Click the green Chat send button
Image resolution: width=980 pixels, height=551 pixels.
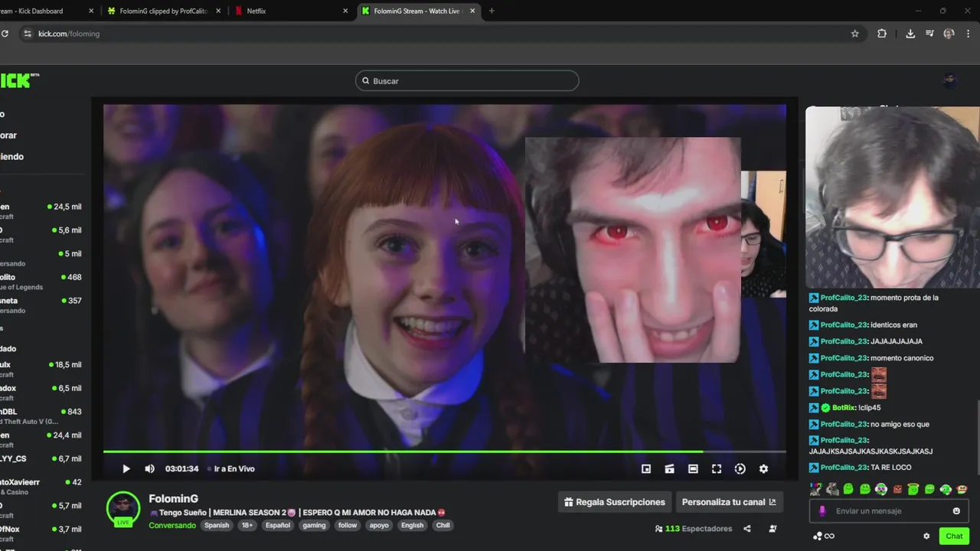click(954, 536)
